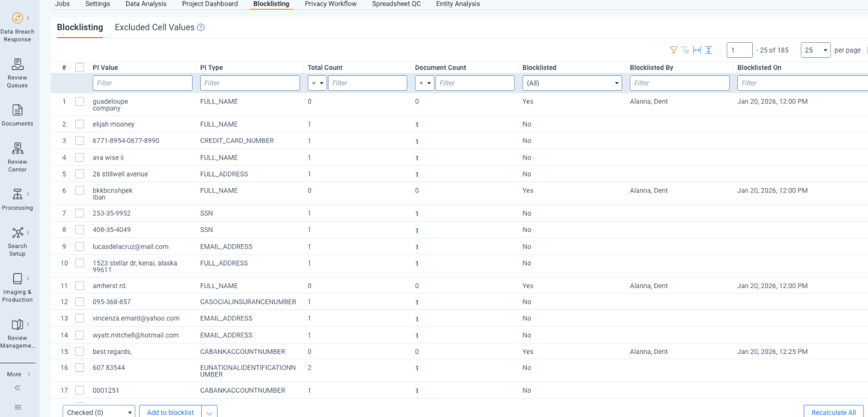Image resolution: width=868 pixels, height=417 pixels.
Task: Open the Blocklisted (All) filter dropdown
Action: pos(572,83)
